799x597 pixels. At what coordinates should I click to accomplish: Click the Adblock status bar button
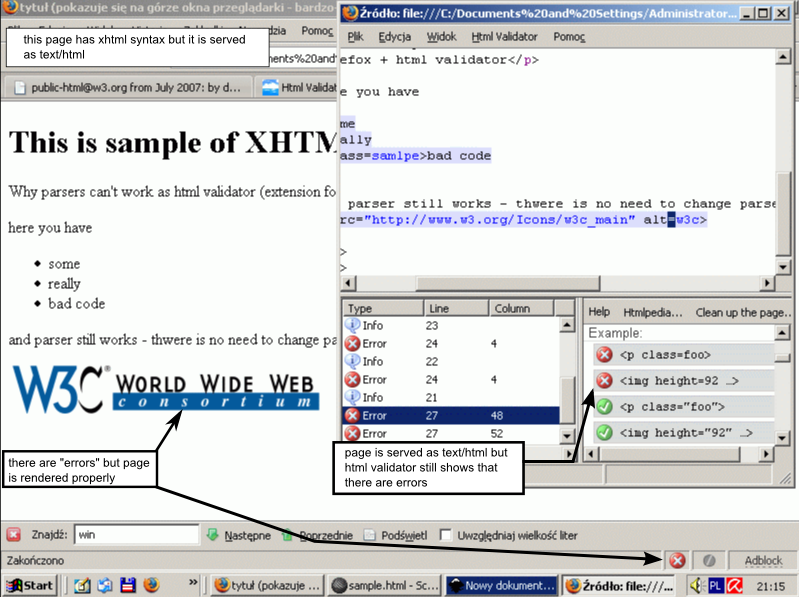coord(763,561)
